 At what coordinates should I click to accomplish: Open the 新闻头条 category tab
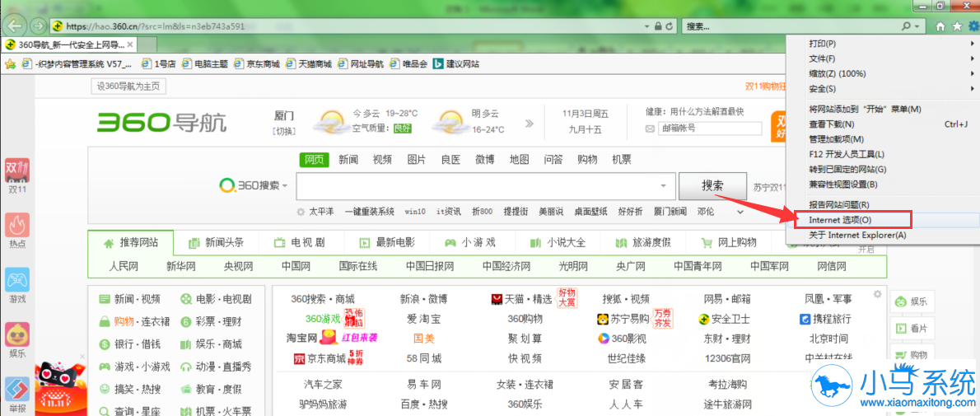coord(217,243)
